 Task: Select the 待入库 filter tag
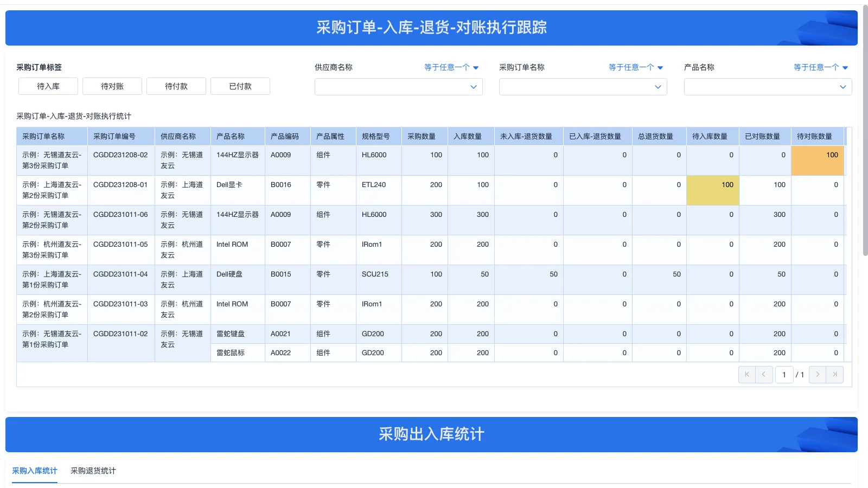coord(48,86)
